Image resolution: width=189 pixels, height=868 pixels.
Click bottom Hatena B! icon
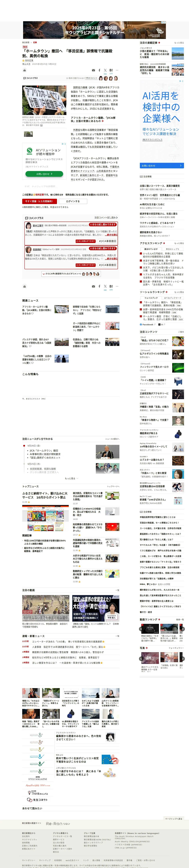(x=111, y=286)
